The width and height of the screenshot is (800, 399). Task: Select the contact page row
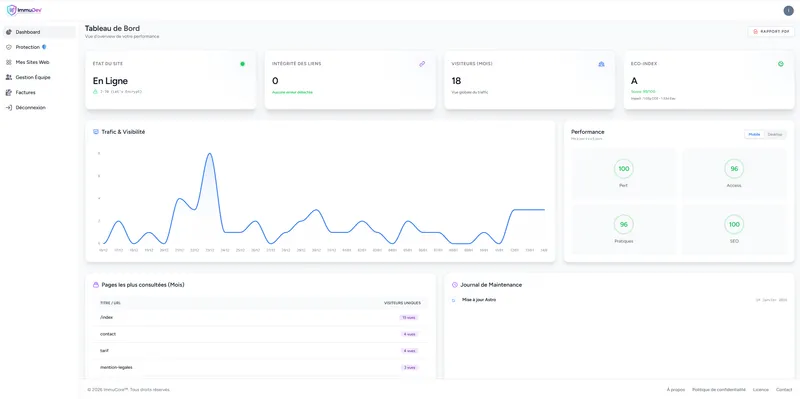(x=260, y=334)
